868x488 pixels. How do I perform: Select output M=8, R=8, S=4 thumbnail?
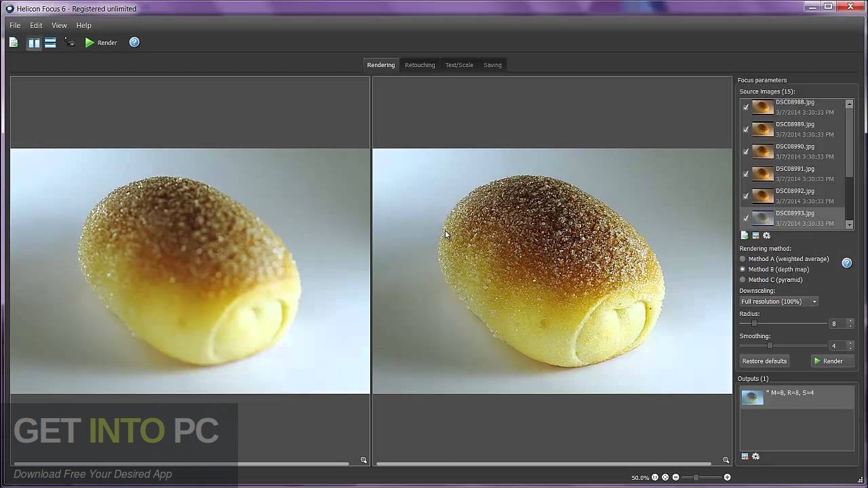point(752,398)
